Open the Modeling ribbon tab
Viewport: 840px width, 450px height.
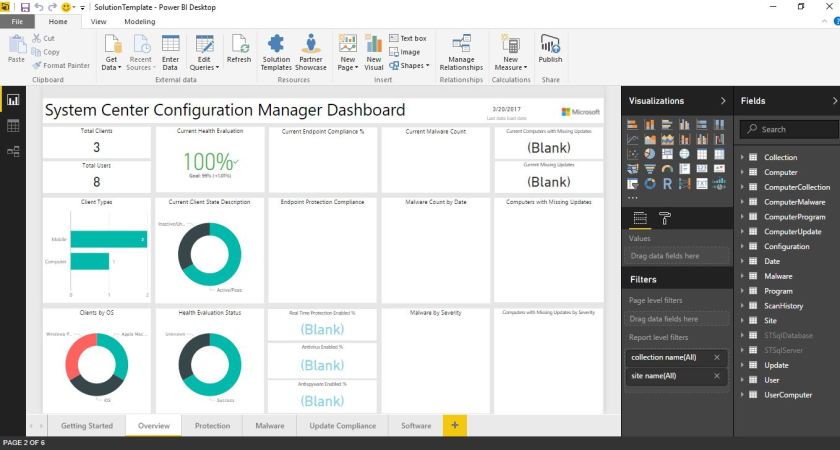point(139,21)
